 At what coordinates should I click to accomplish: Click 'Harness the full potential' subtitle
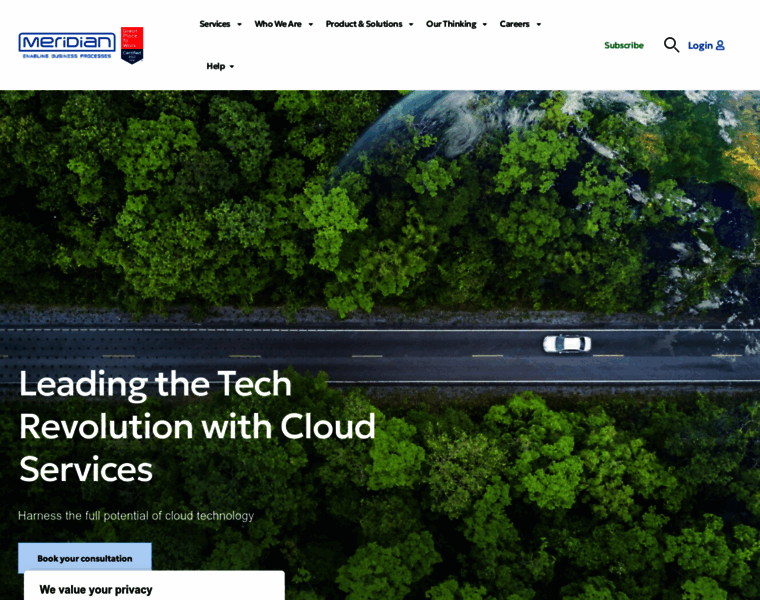[x=136, y=516]
